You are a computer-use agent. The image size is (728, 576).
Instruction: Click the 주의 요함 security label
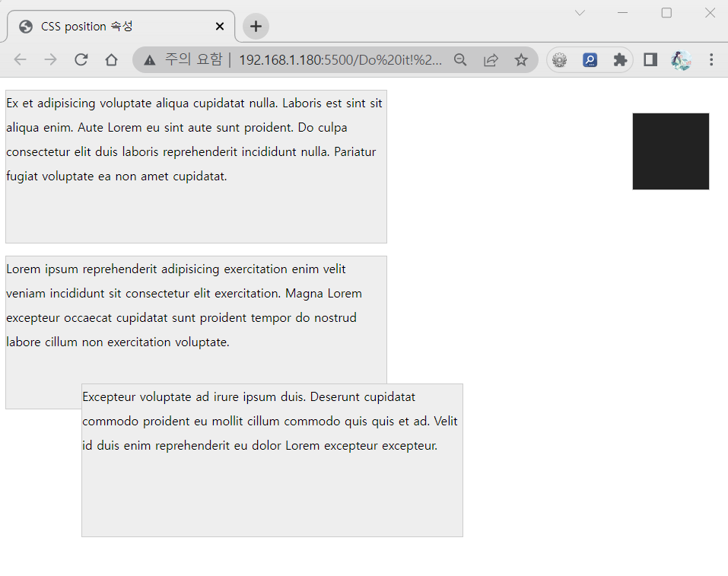click(194, 59)
